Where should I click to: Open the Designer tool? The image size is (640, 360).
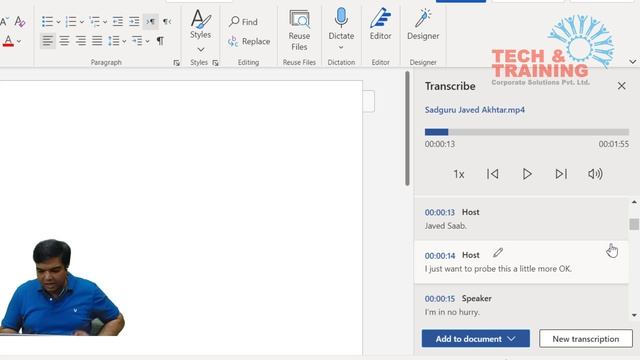[423, 25]
